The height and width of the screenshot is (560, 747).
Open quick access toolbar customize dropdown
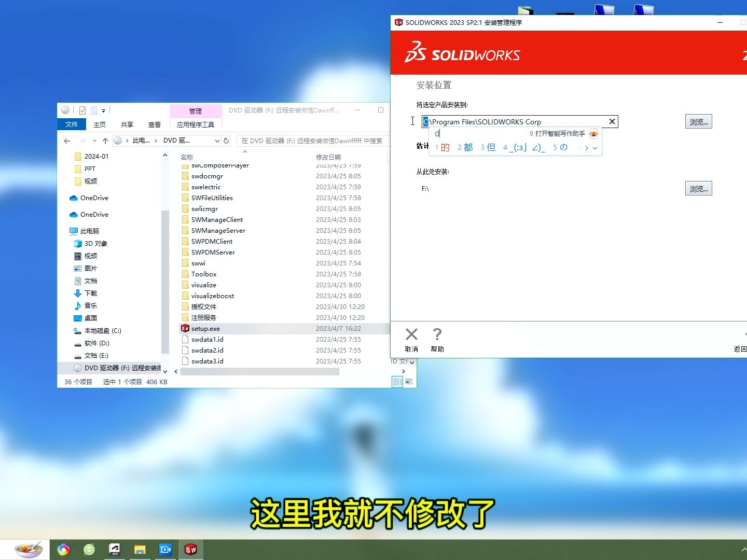point(103,110)
